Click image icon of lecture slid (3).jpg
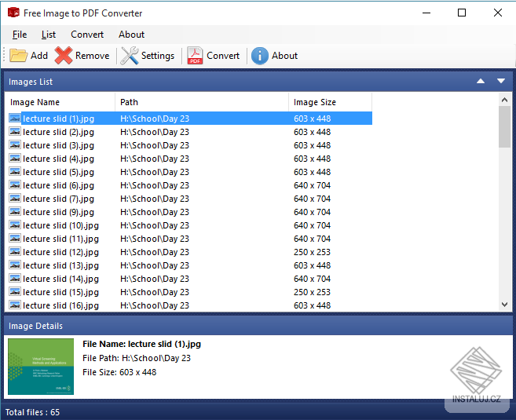516x420 pixels. [15, 145]
